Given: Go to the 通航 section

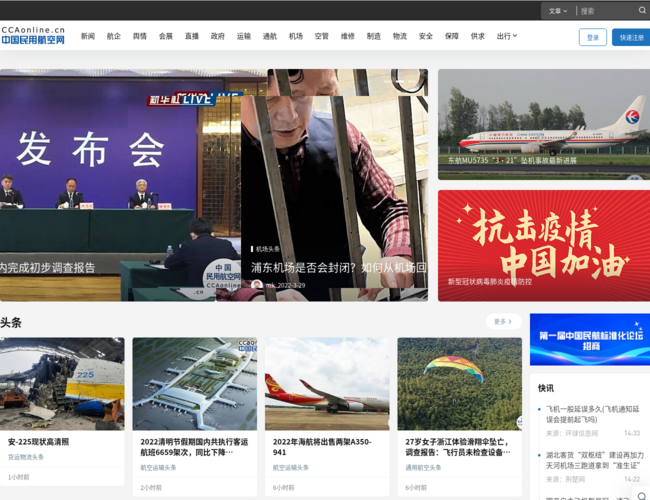Looking at the screenshot, I should tap(269, 36).
